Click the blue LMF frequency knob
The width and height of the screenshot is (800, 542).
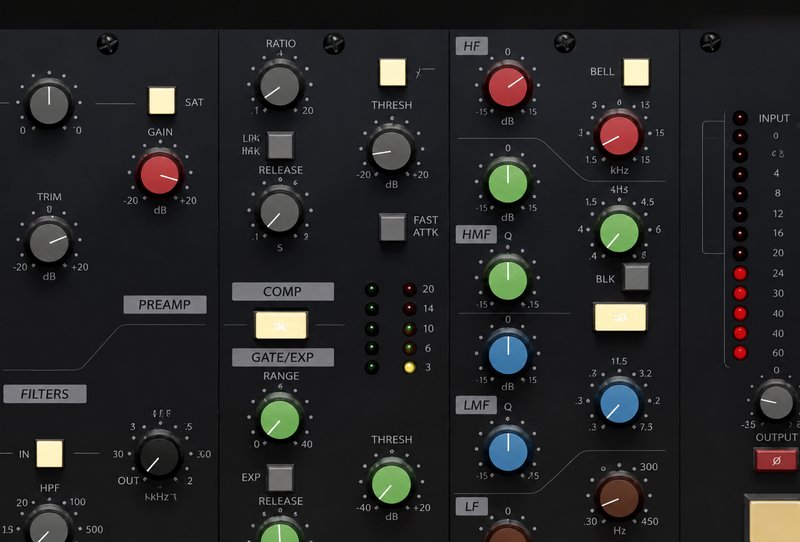[619, 403]
